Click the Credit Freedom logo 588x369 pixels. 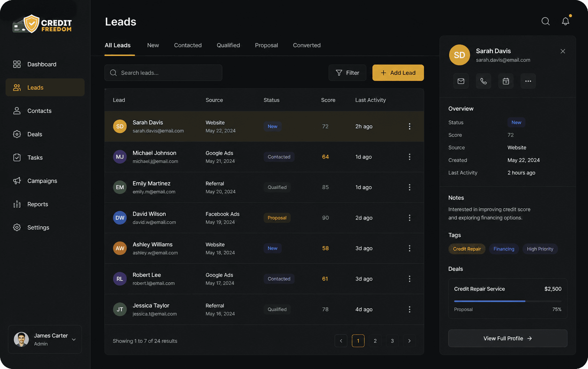42,25
